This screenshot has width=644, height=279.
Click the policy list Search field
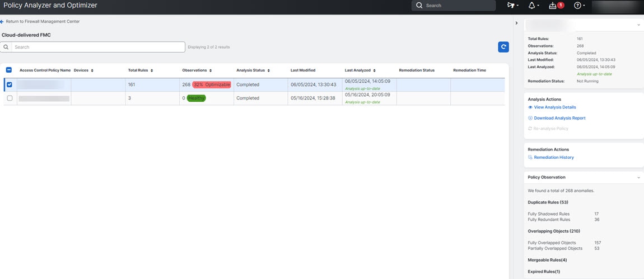(93, 47)
